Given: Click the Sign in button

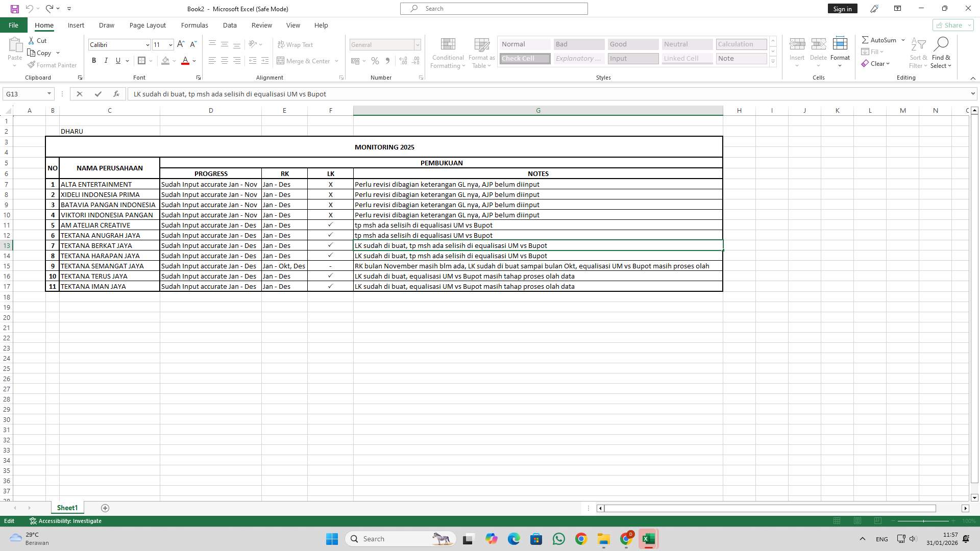Looking at the screenshot, I should [842, 8].
